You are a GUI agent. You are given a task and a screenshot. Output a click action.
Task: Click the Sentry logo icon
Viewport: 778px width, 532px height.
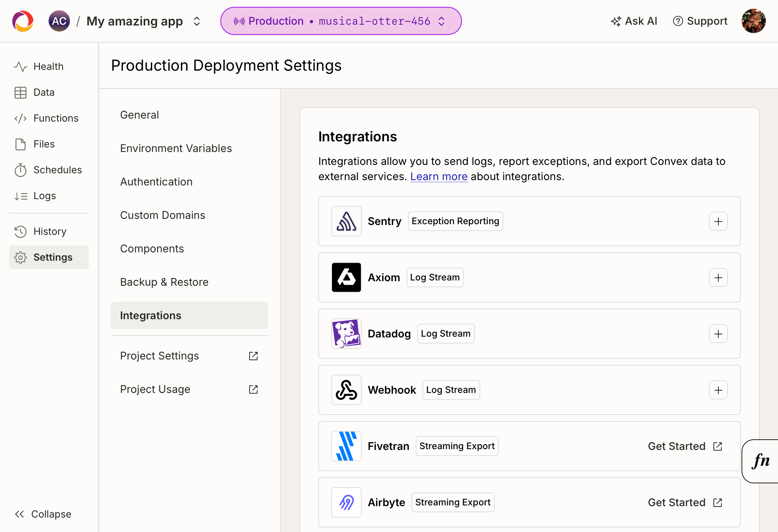pos(346,221)
